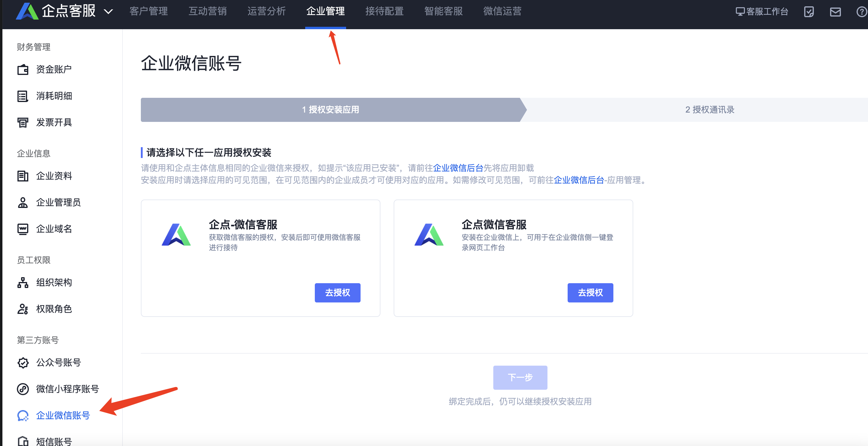Click the 企点-微信客服 app logo

(176, 234)
